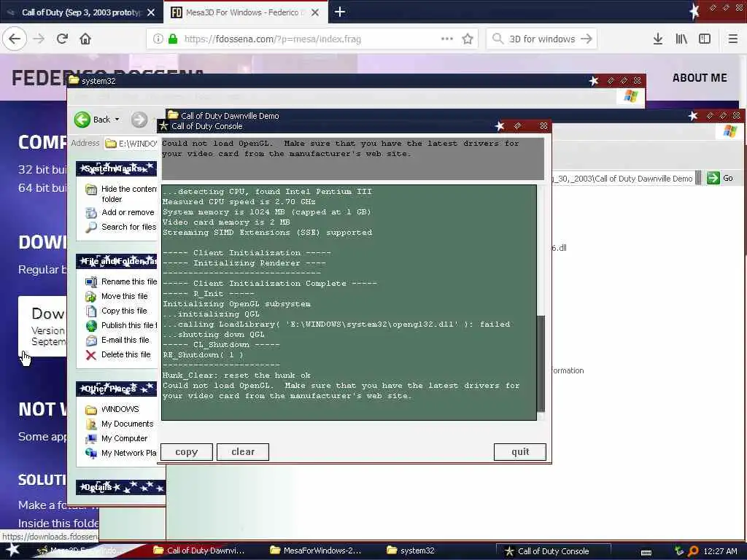Open the Firefox hamburger menu
This screenshot has height=560, width=747.
pyautogui.click(x=732, y=39)
